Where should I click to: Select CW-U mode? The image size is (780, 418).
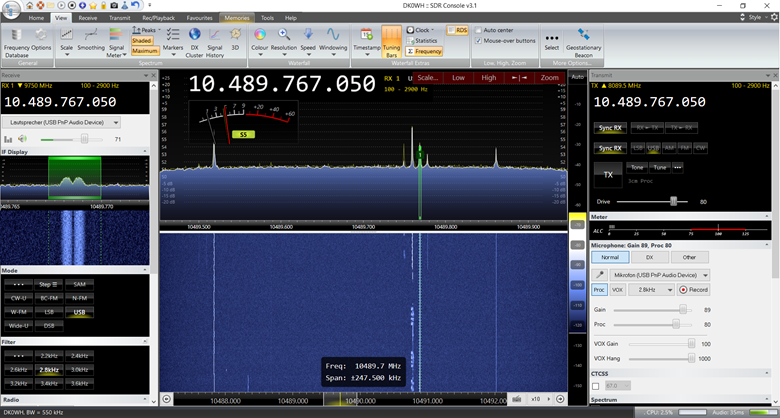pos(18,298)
